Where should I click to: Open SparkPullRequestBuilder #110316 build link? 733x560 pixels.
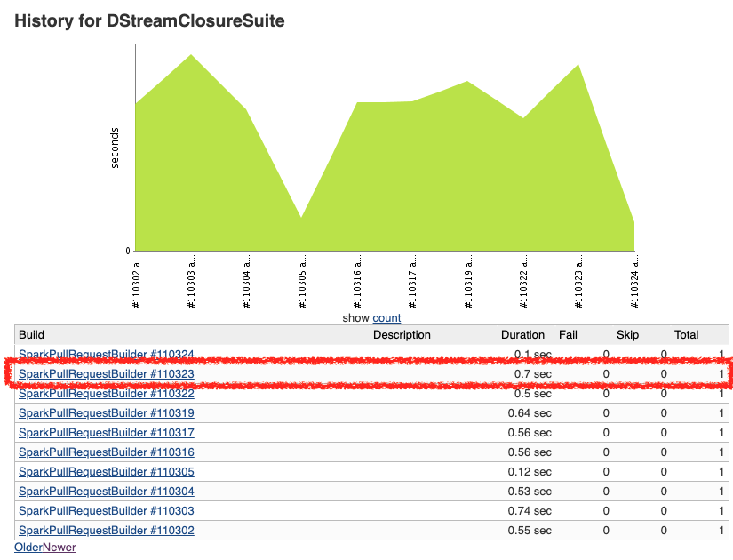point(106,452)
